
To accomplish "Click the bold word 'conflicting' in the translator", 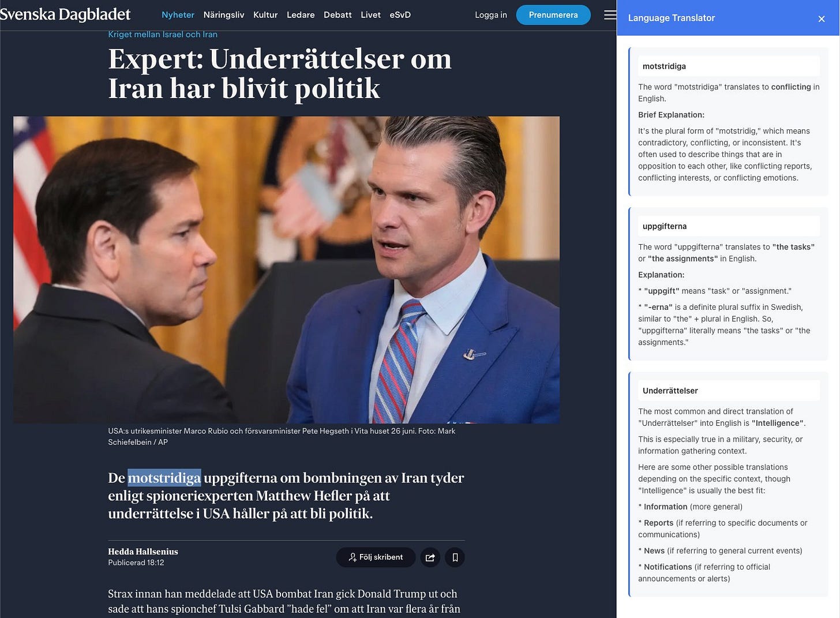I will (x=791, y=87).
